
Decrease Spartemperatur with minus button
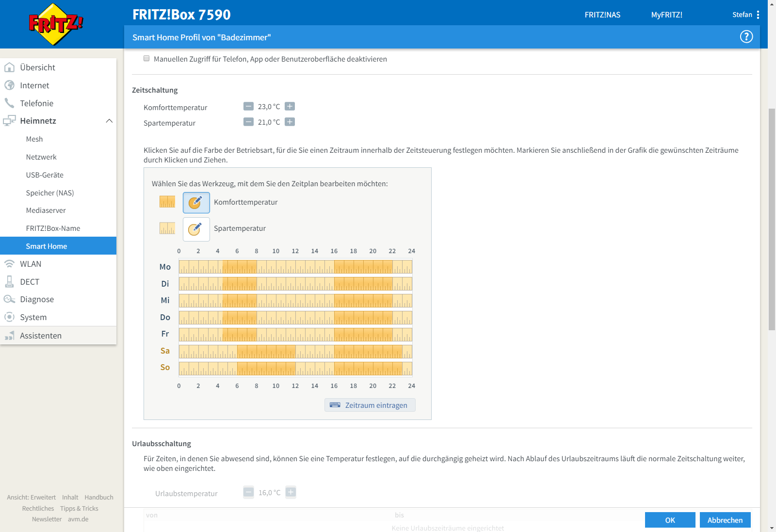[x=248, y=122]
